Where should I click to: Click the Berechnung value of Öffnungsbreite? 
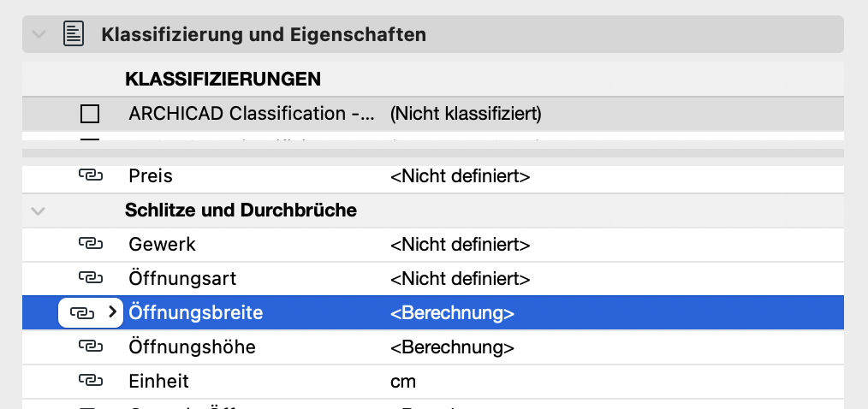click(452, 312)
